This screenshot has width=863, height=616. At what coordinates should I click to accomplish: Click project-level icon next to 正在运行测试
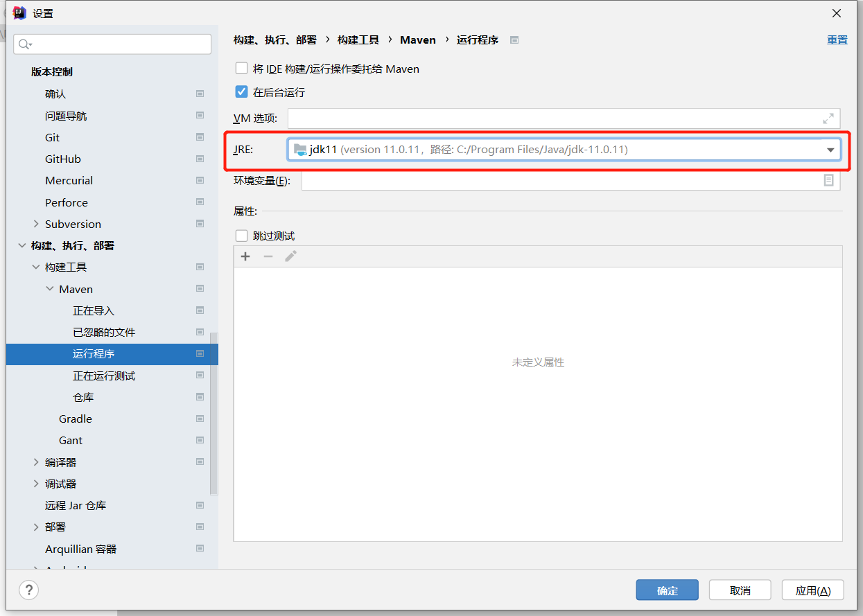click(200, 376)
